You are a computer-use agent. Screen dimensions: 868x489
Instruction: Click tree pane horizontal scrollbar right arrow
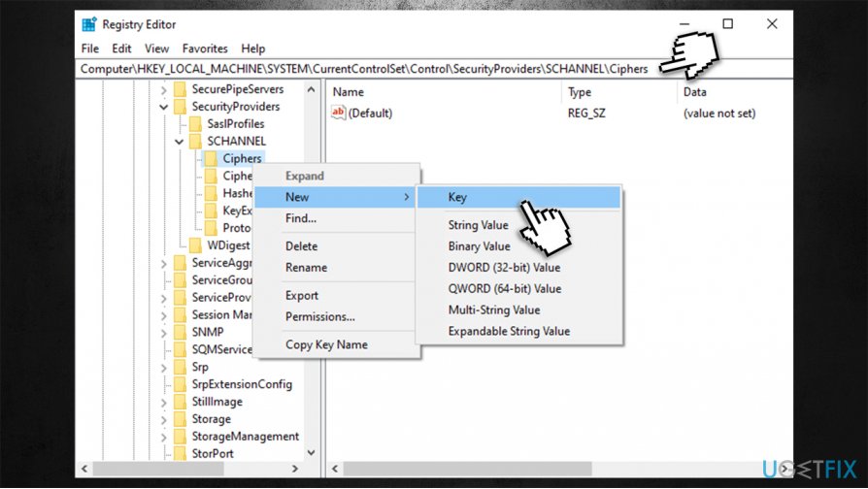click(x=295, y=469)
